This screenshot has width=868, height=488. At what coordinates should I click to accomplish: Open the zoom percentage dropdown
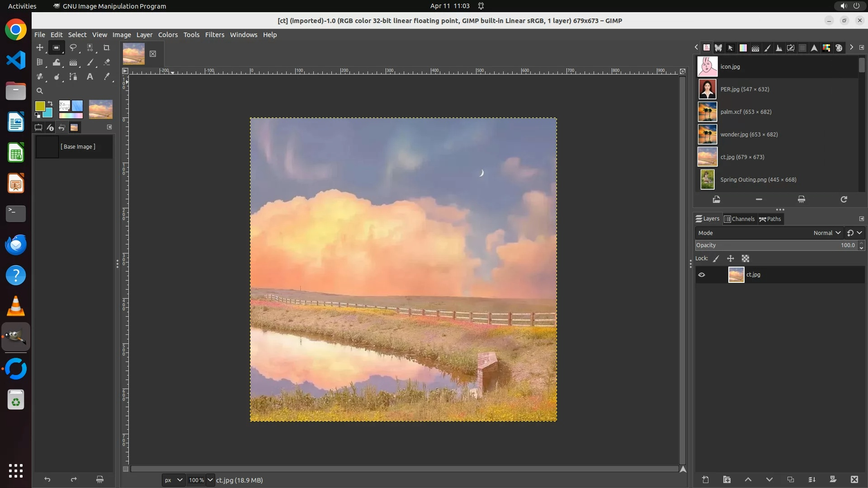[210, 480]
